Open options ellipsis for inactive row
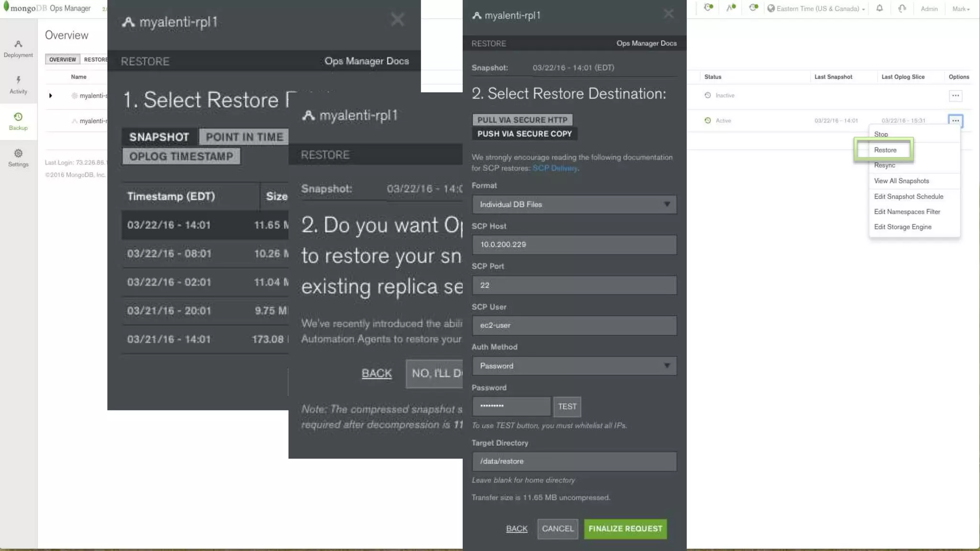980x551 pixels. [955, 96]
